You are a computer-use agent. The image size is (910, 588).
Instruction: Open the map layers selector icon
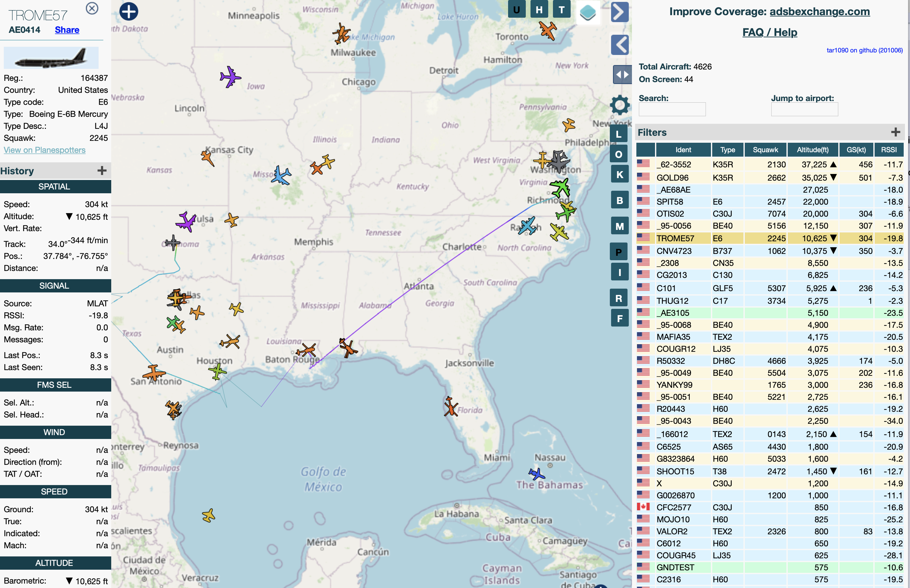pos(588,12)
